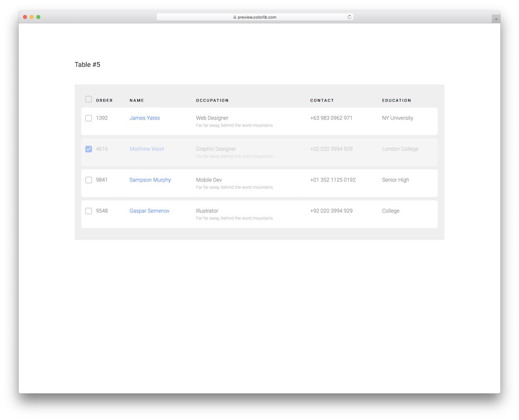Click the EDUCATION column header
The width and height of the screenshot is (519, 420).
(396, 100)
